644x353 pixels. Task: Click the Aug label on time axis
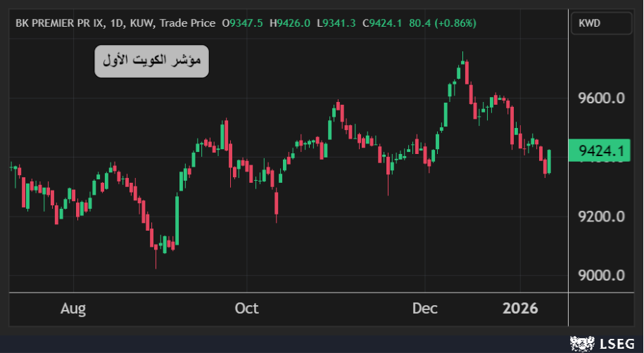tap(73, 308)
